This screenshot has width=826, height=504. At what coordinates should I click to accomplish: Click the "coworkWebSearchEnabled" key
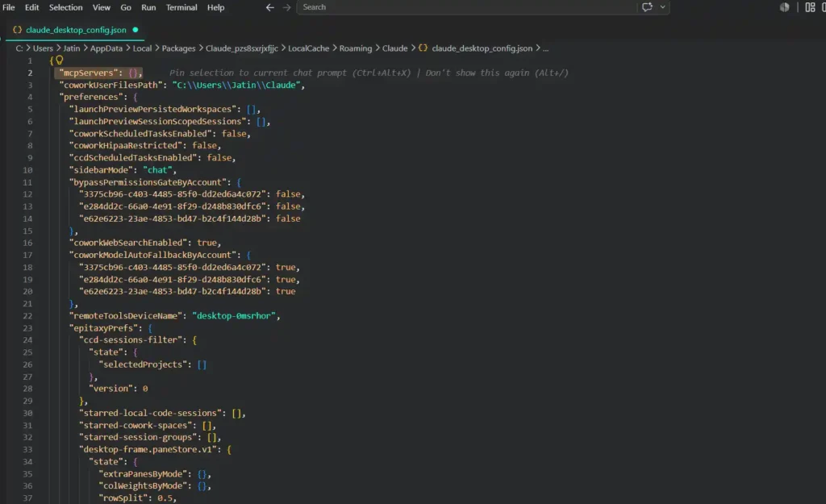[128, 243]
